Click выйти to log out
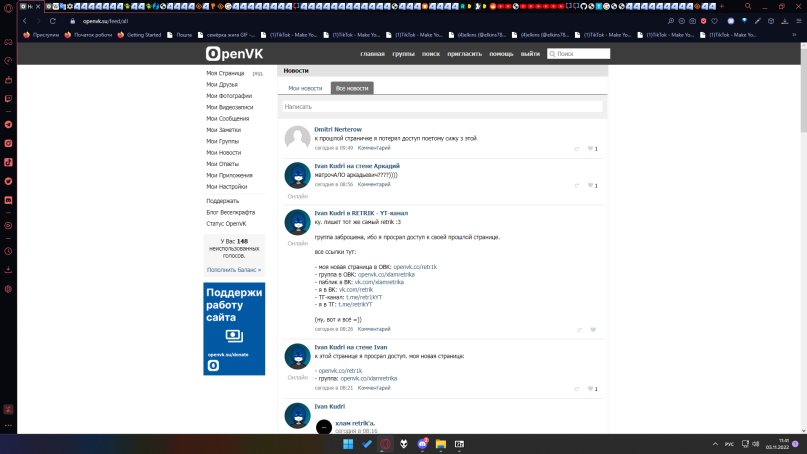The height and width of the screenshot is (454, 807). click(x=530, y=54)
